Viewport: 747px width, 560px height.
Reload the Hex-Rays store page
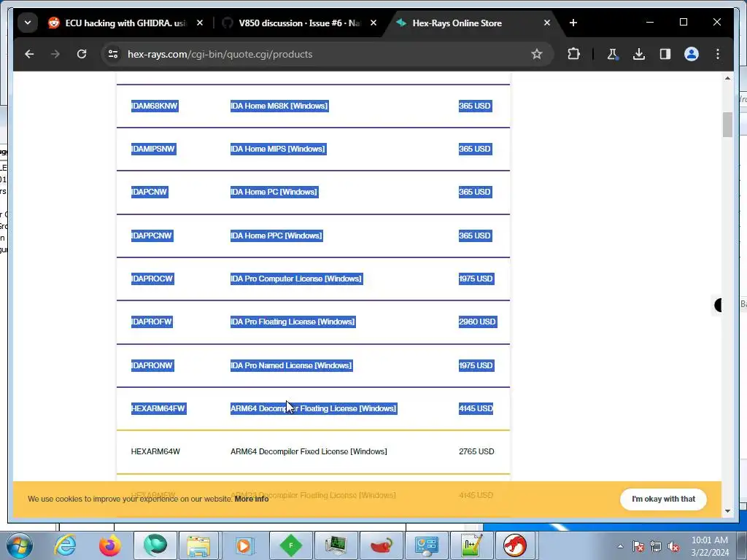tap(82, 54)
